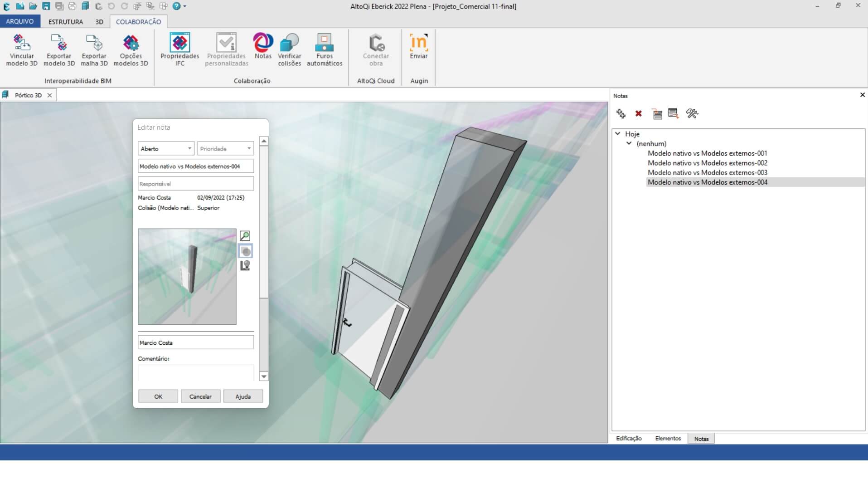
Task: Open Vincular modelo 3D tool
Action: pos(21,50)
